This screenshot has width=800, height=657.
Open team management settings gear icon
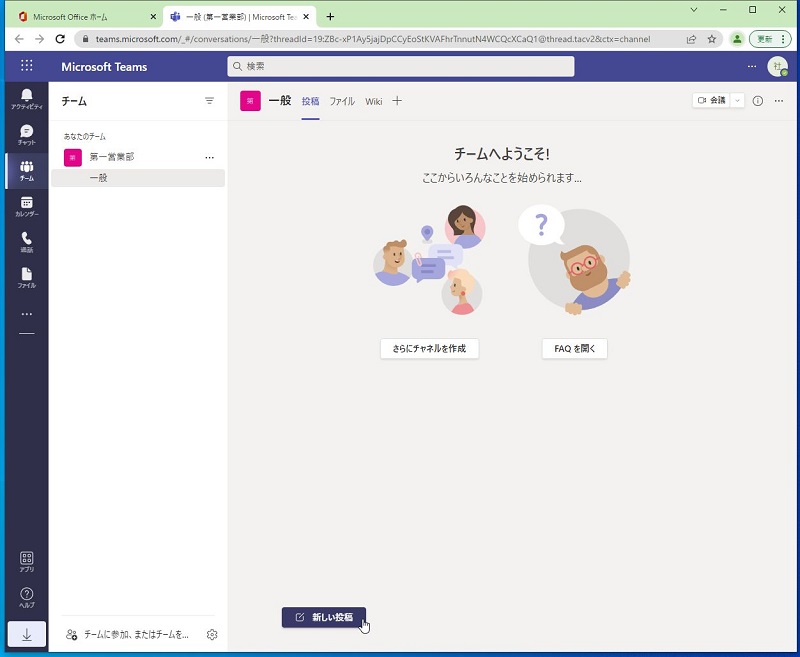[212, 634]
